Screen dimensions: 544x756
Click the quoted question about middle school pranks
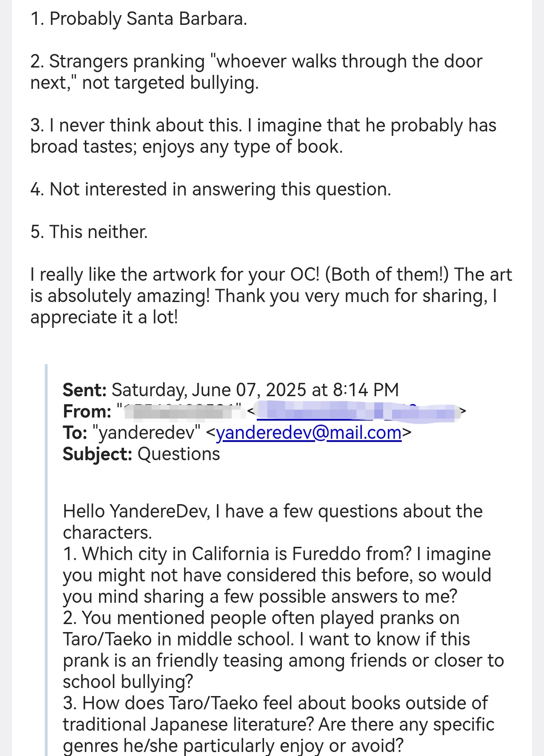tap(283, 649)
